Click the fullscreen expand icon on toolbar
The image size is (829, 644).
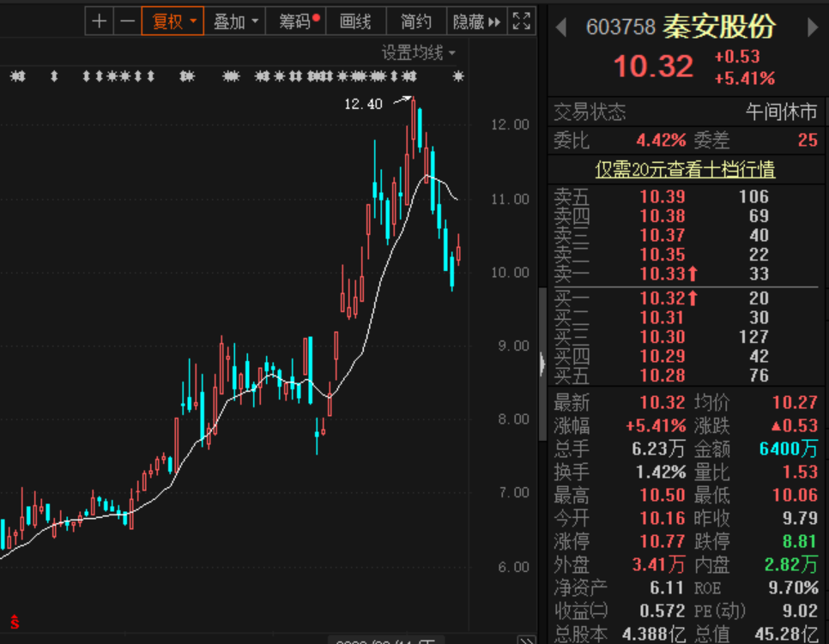(x=521, y=21)
